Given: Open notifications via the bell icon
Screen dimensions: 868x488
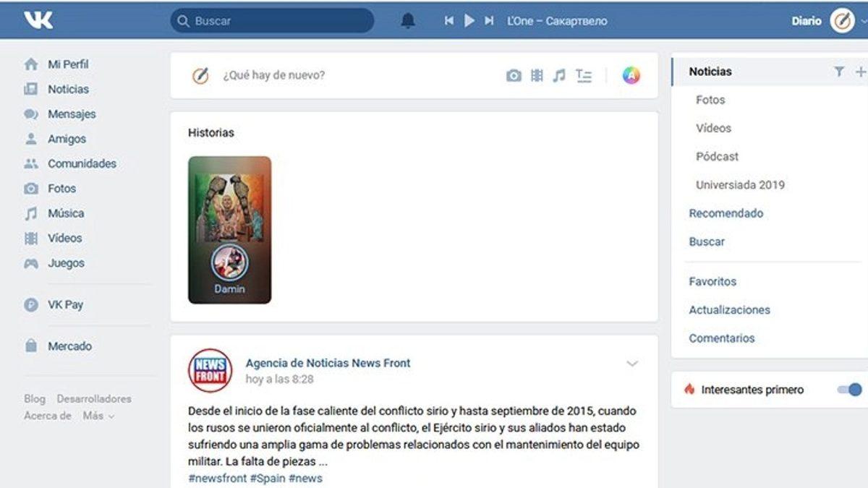Looking at the screenshot, I should pyautogui.click(x=407, y=20).
